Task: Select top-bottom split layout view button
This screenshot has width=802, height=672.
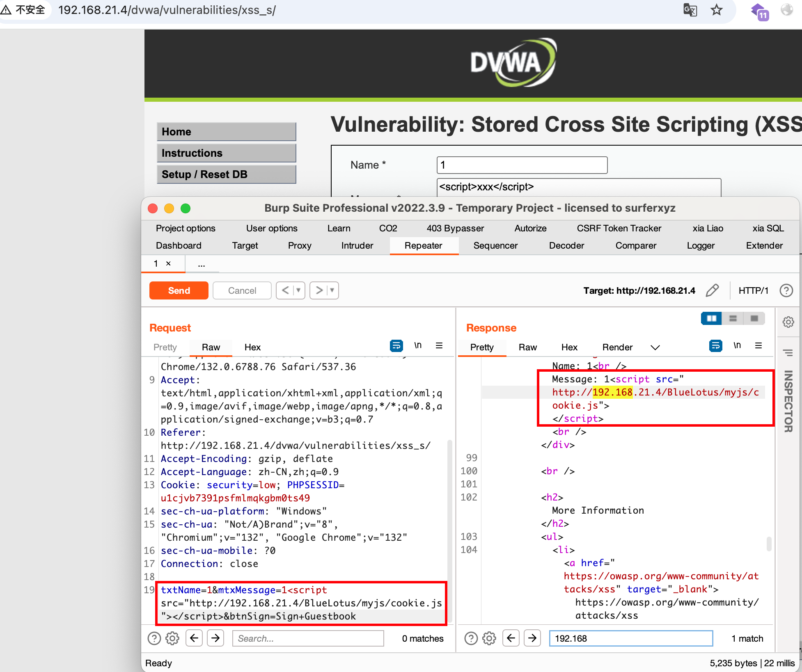Action: click(733, 318)
